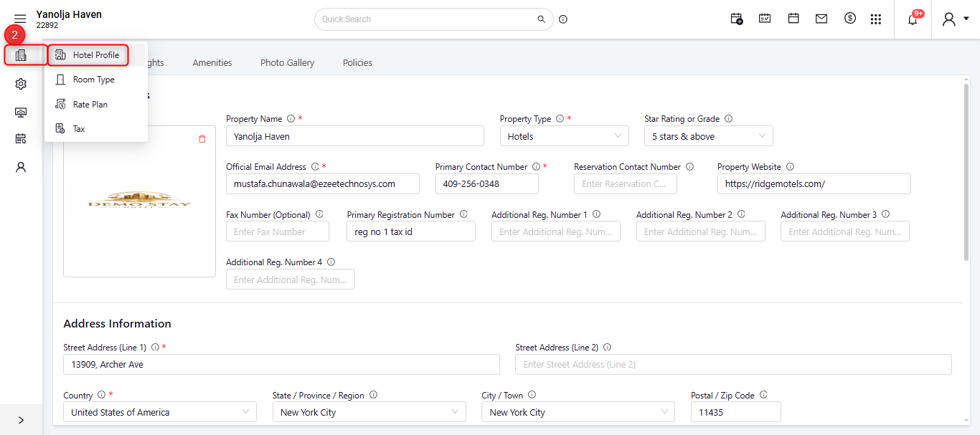
Task: Click the user sidebar icon
Action: coord(21,167)
